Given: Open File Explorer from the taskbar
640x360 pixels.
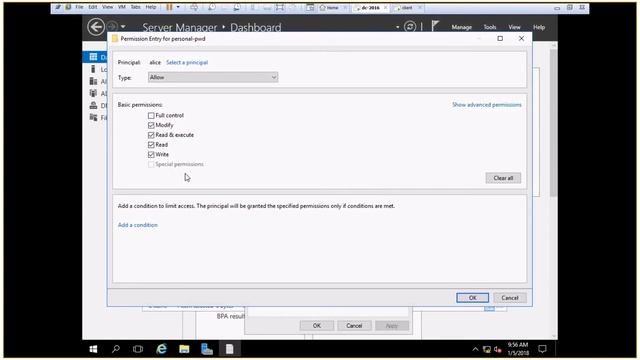Looking at the screenshot, I should point(184,349).
